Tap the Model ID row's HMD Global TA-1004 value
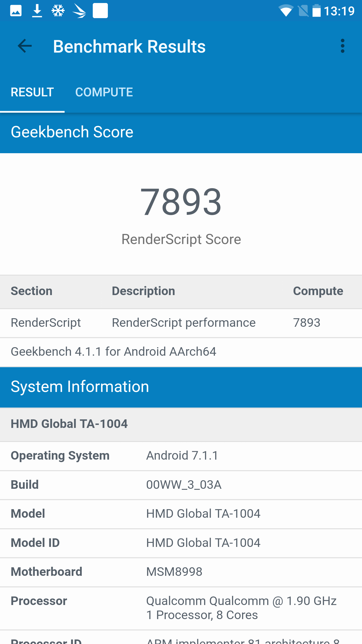 coord(203,543)
